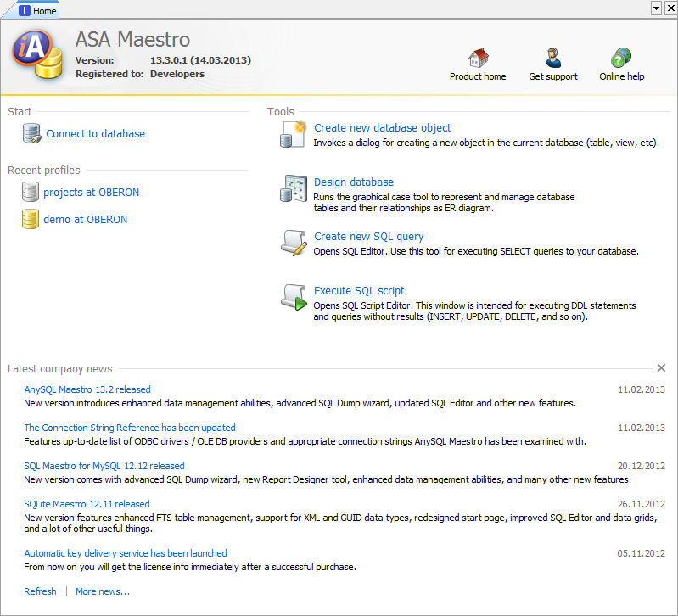Click the Online help label

coord(621,76)
